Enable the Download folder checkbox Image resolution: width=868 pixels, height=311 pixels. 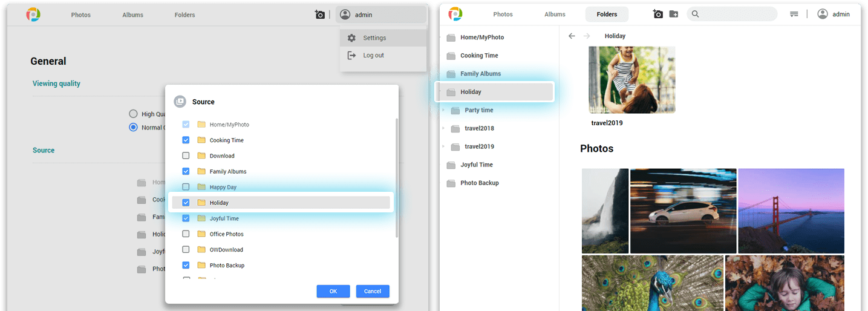[186, 156]
